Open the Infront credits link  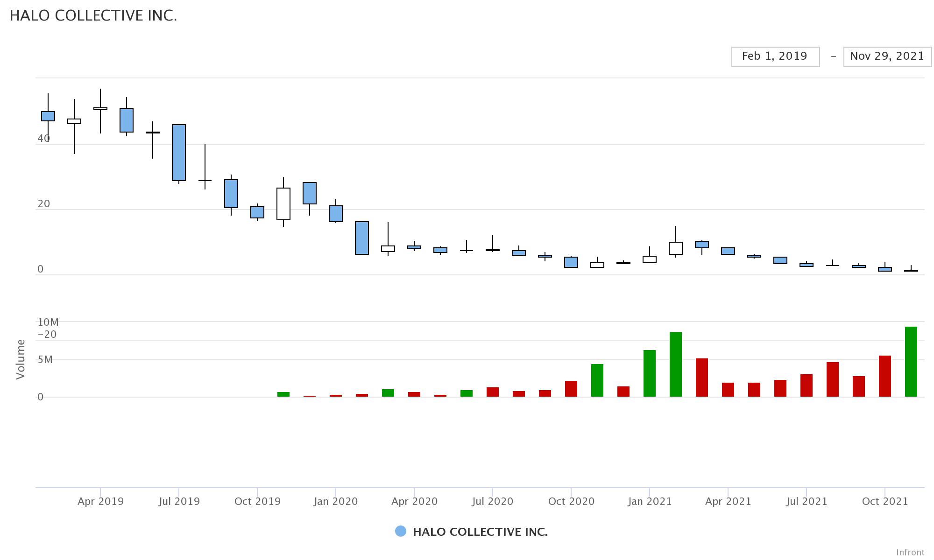(x=910, y=552)
